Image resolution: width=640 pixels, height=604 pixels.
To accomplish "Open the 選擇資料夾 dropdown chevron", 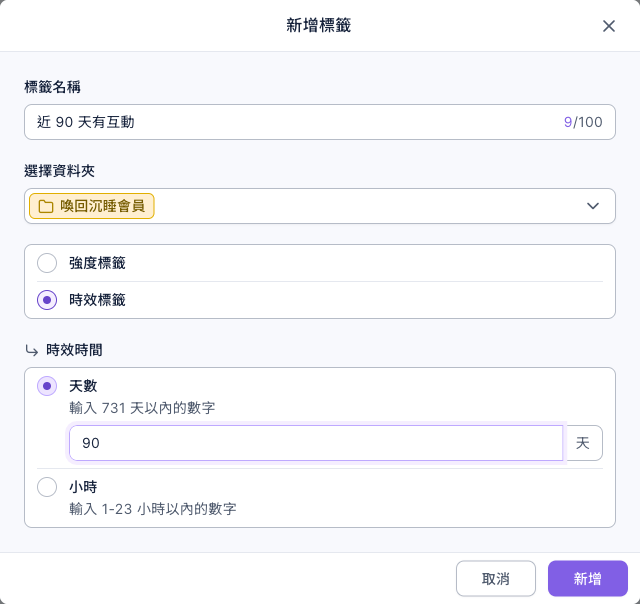I will (593, 206).
